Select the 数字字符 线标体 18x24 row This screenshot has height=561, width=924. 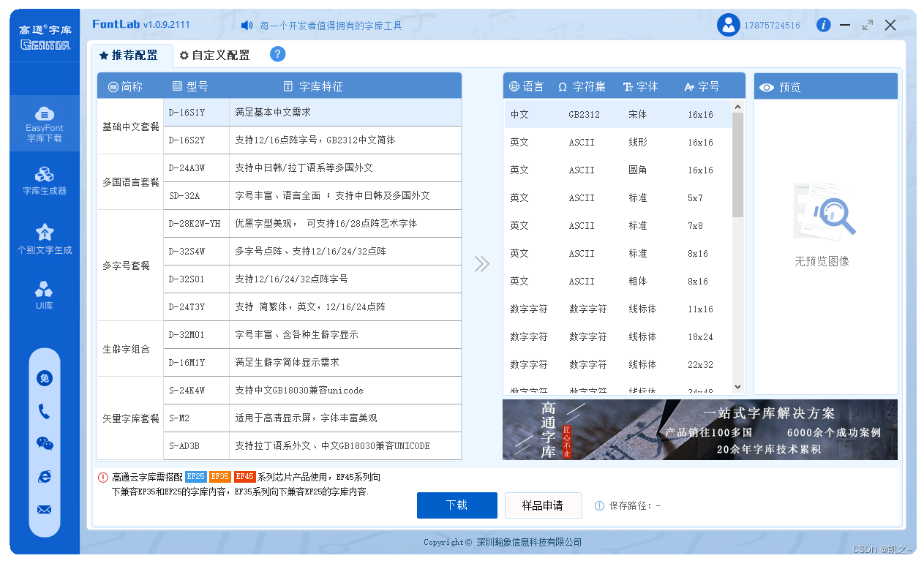[x=617, y=337]
